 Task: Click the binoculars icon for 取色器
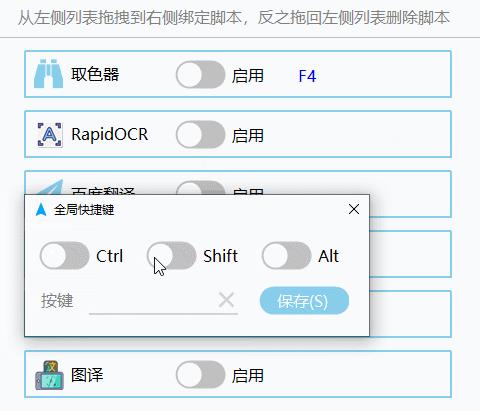pyautogui.click(x=49, y=74)
